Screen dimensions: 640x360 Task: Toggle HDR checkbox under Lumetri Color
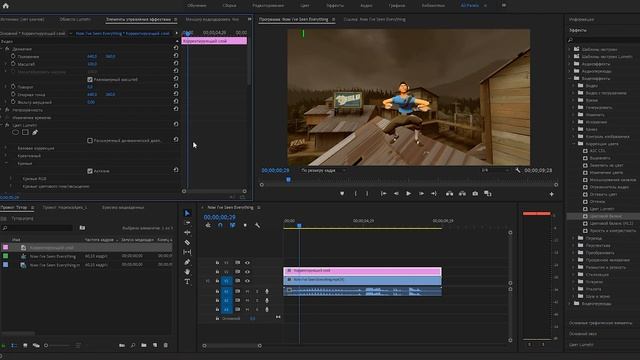(x=90, y=140)
